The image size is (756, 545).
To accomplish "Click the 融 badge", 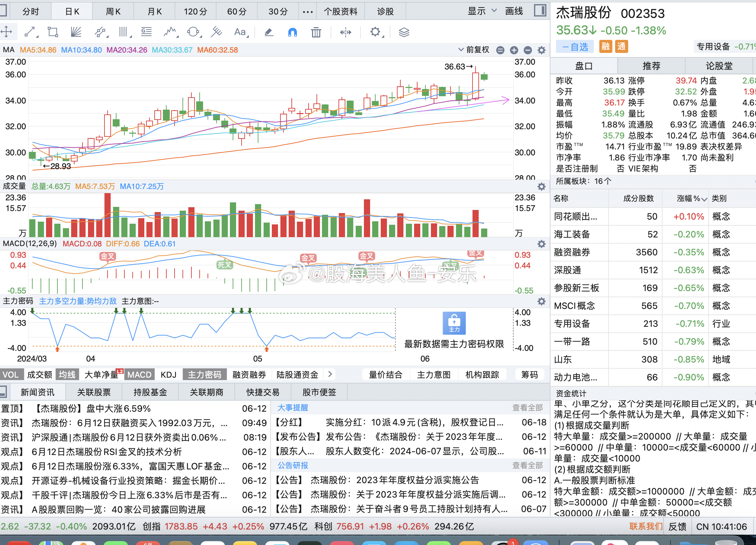I will [605, 46].
